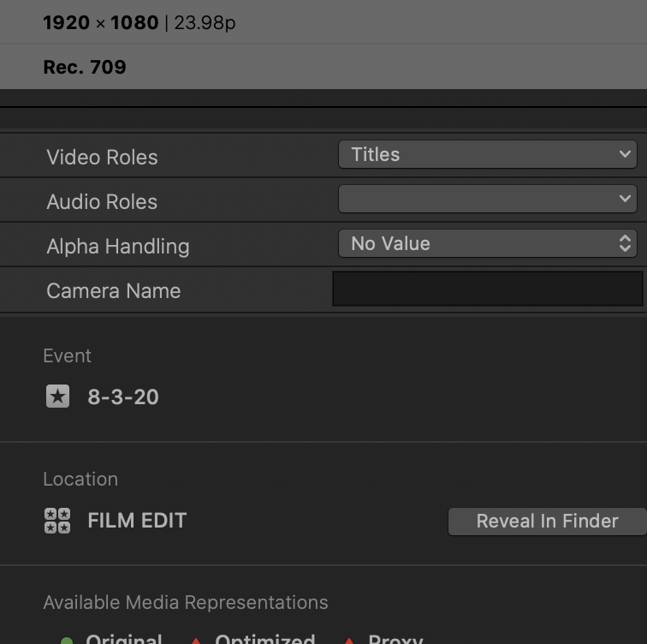Image resolution: width=647 pixels, height=644 pixels.
Task: Open the empty Audio Roles dropdown
Action: pos(487,200)
